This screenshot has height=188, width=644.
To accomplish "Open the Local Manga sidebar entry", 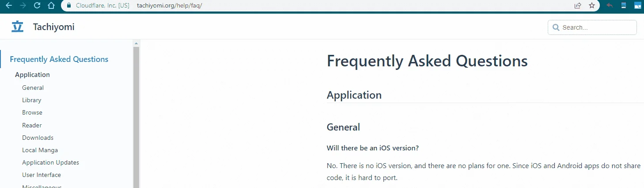I will (x=40, y=150).
